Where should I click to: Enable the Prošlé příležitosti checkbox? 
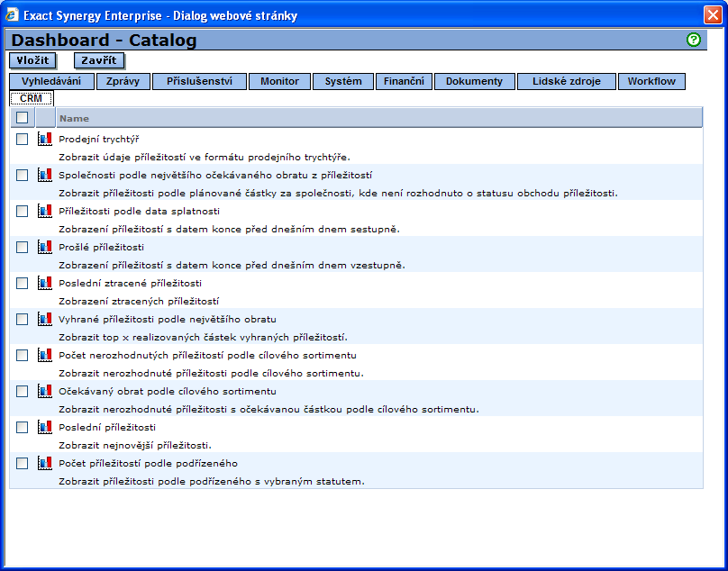click(x=22, y=247)
